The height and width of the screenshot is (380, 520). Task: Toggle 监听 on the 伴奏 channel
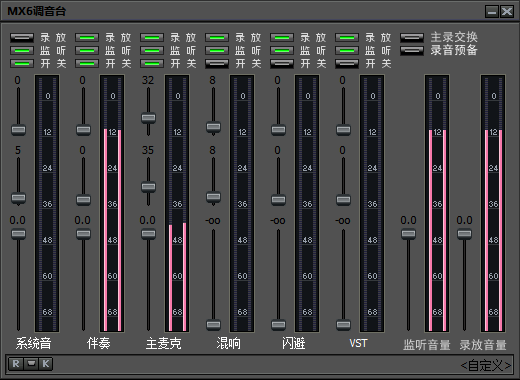click(x=87, y=51)
